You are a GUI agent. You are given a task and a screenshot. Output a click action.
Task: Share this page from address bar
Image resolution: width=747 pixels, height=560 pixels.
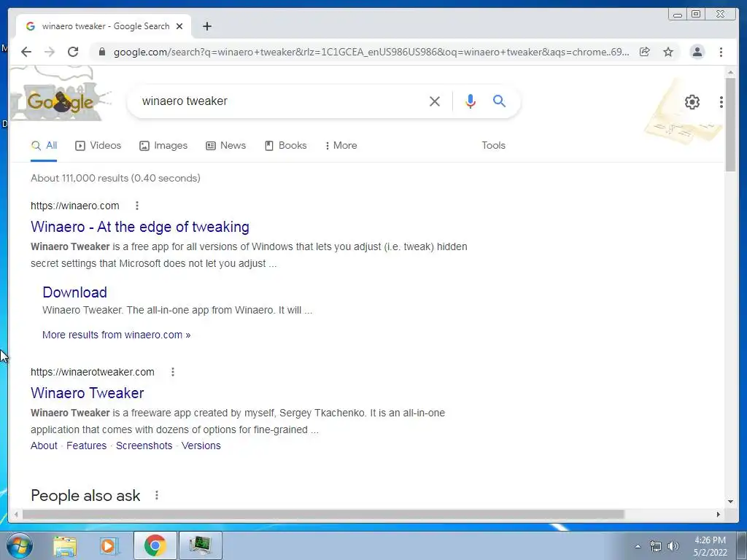click(x=645, y=52)
